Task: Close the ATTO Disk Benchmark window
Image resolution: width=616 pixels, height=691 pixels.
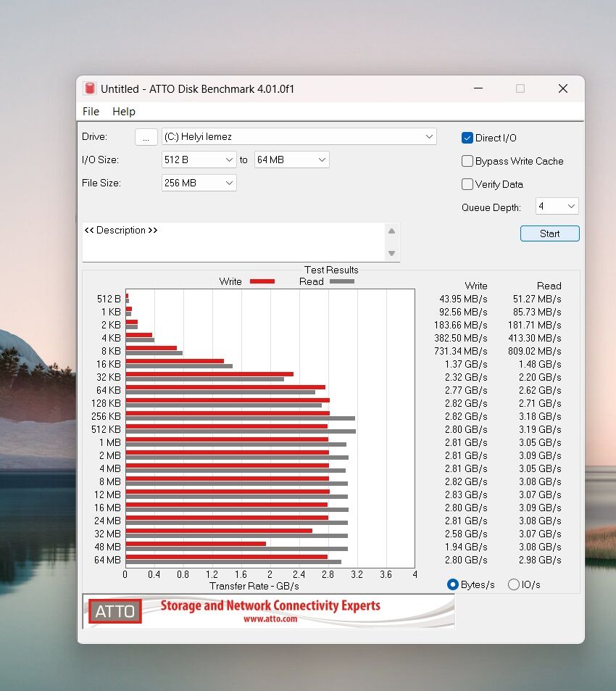Action: (562, 88)
